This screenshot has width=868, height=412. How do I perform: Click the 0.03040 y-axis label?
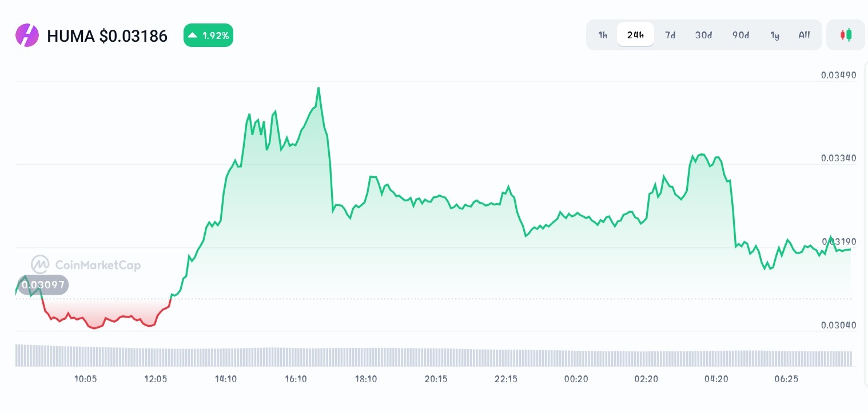(838, 325)
